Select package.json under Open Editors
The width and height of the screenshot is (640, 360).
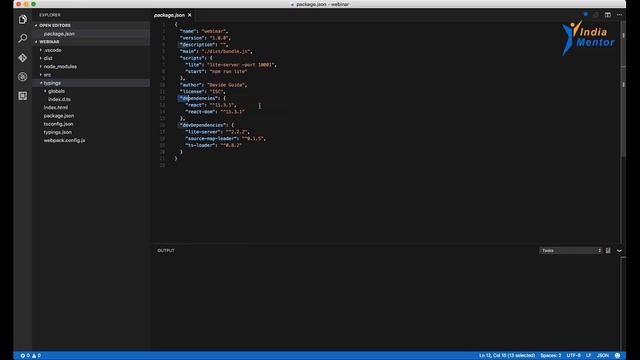pyautogui.click(x=59, y=34)
